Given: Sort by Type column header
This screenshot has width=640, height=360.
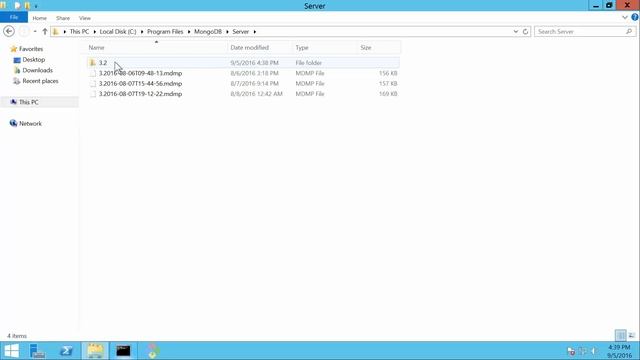Looking at the screenshot, I should 302,48.
